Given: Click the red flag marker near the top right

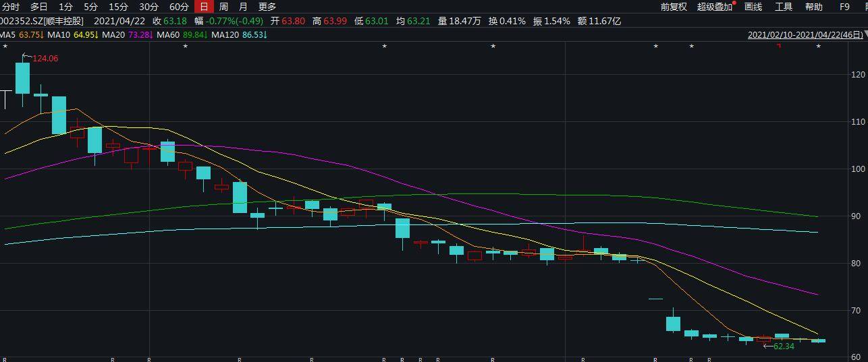Looking at the screenshot, I should click(x=780, y=46).
